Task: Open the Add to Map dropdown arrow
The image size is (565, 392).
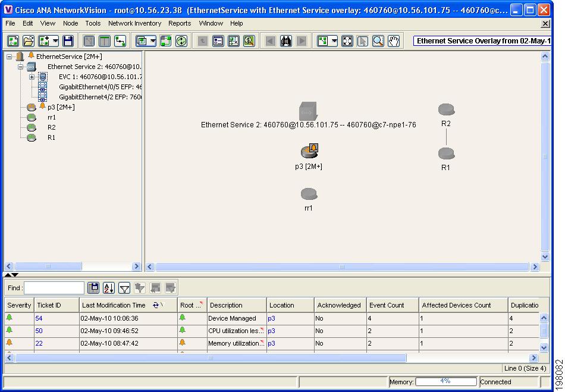Action: (x=55, y=40)
